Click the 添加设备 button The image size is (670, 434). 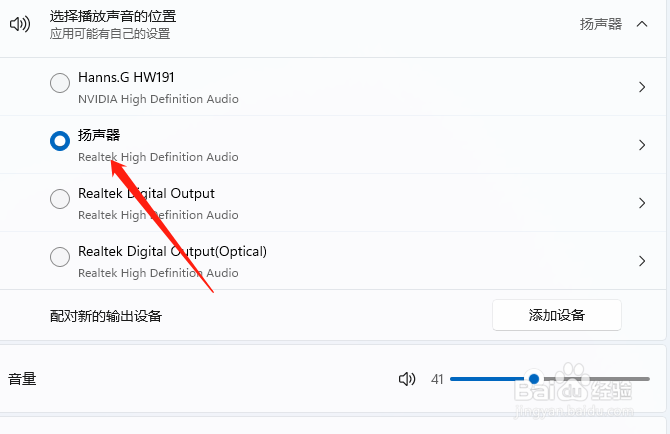coord(557,315)
